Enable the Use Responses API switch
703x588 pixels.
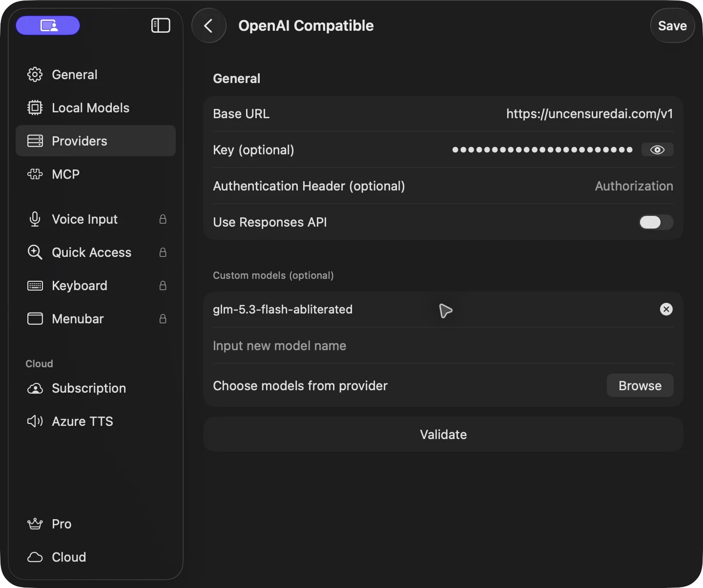click(656, 222)
